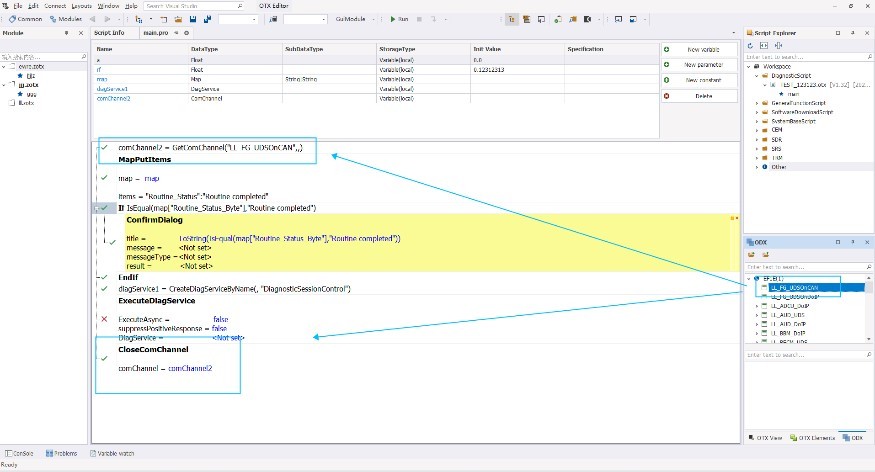
Task: Open the Layouts menu
Action: coord(81,6)
